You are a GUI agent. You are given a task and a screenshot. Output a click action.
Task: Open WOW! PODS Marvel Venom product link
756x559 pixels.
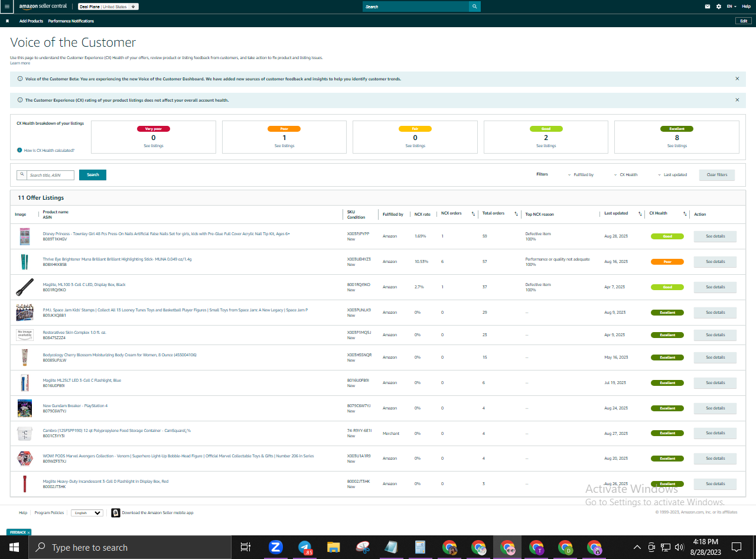click(178, 456)
